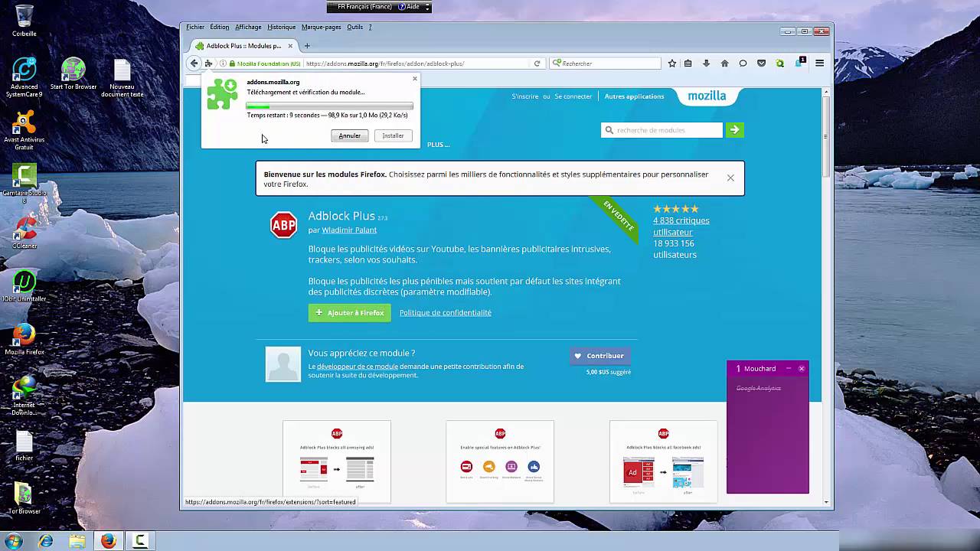Viewport: 980px width, 551px height.
Task: Close the Adblock Plus tab
Action: [290, 46]
